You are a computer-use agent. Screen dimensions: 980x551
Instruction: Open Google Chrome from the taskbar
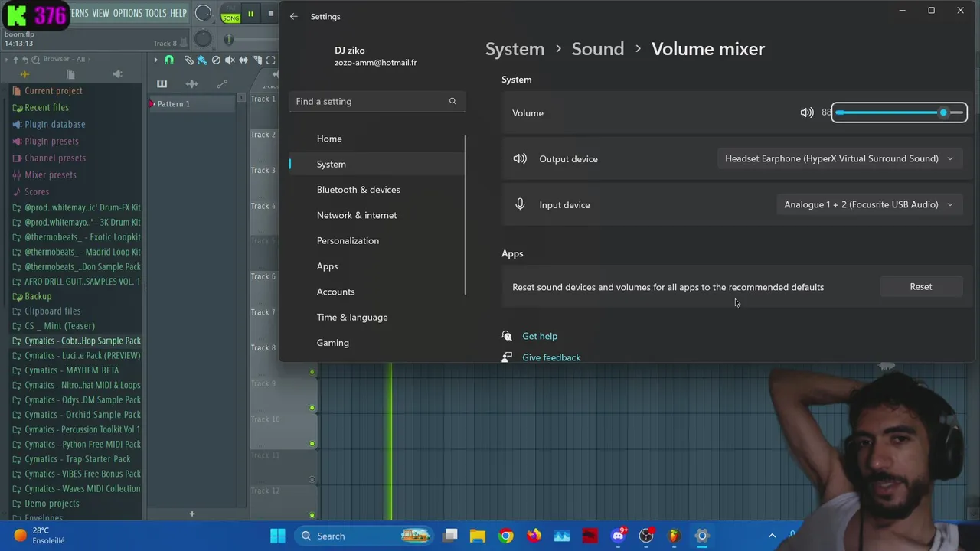pyautogui.click(x=505, y=536)
